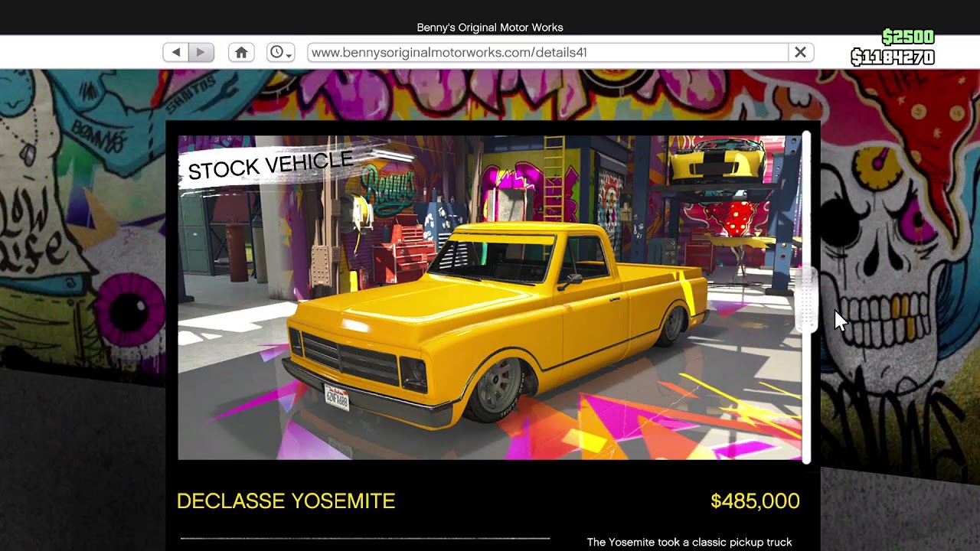
Task: Click the stock Yosemite vehicle image
Action: coord(490,298)
